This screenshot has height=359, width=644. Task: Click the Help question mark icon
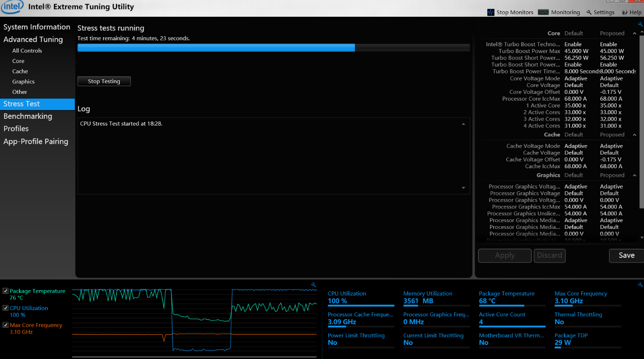click(625, 13)
